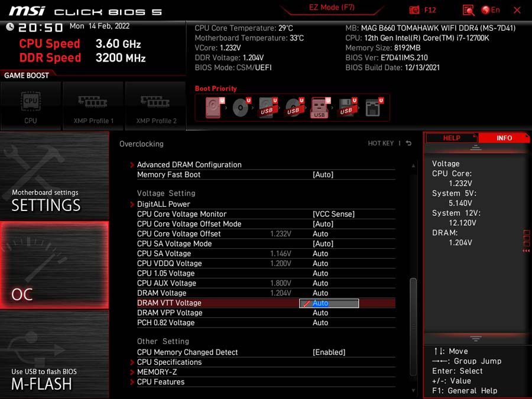Open the SETTINGS motherboard settings section
This screenshot has height=399, width=532.
[54, 176]
